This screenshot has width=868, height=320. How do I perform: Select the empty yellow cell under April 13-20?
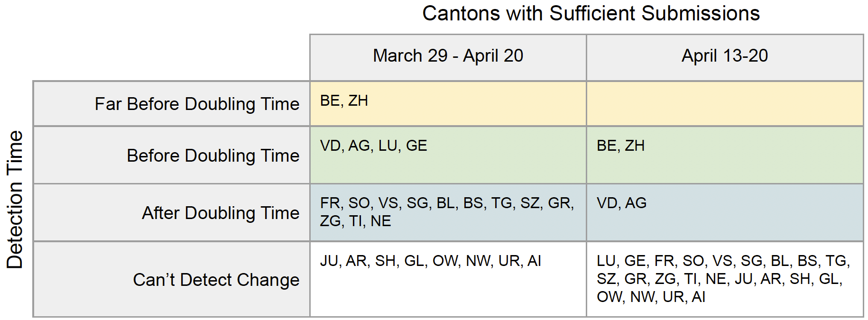click(x=724, y=104)
